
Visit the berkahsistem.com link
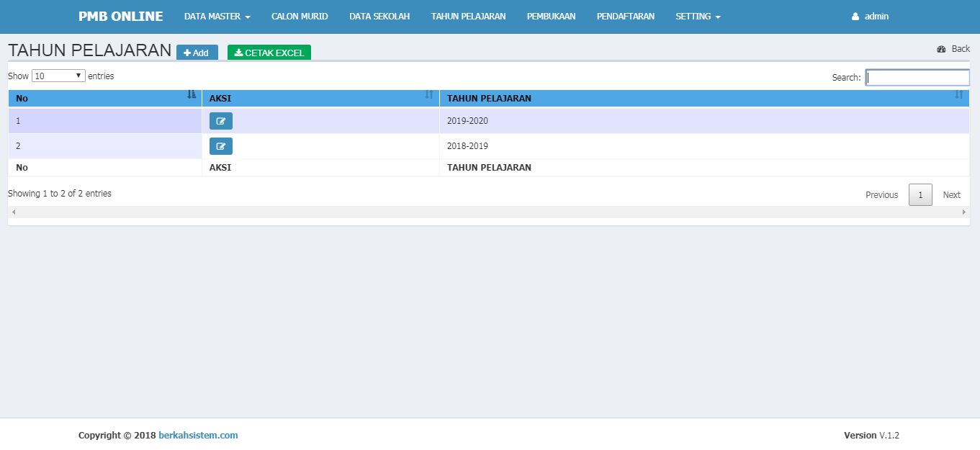[198, 435]
